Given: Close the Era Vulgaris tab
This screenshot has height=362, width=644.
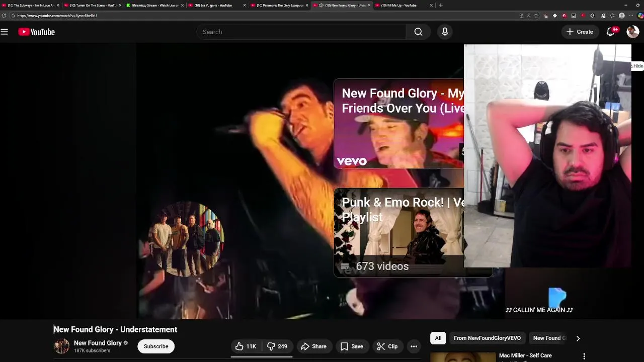Looking at the screenshot, I should [245, 5].
